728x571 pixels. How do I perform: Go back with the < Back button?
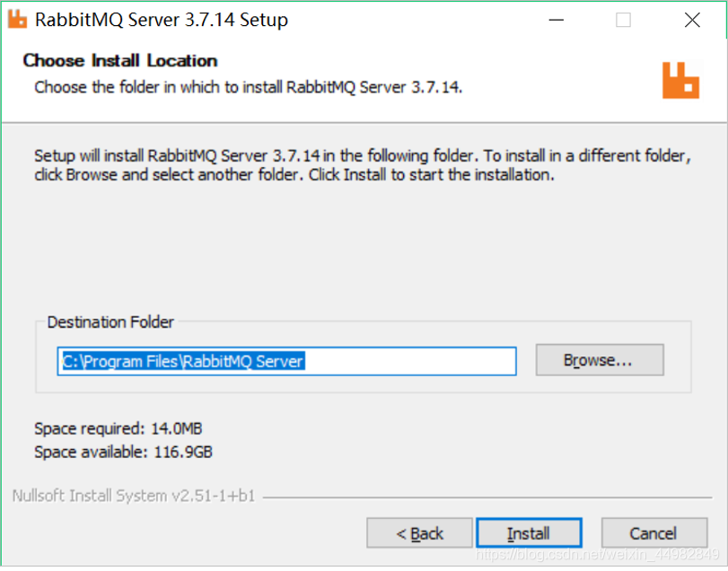(419, 532)
